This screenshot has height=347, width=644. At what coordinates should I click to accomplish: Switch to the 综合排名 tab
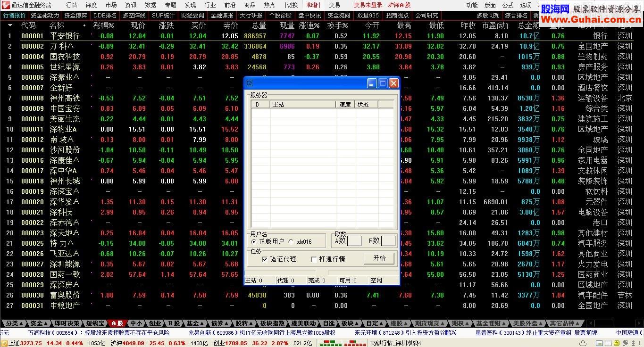click(516, 15)
